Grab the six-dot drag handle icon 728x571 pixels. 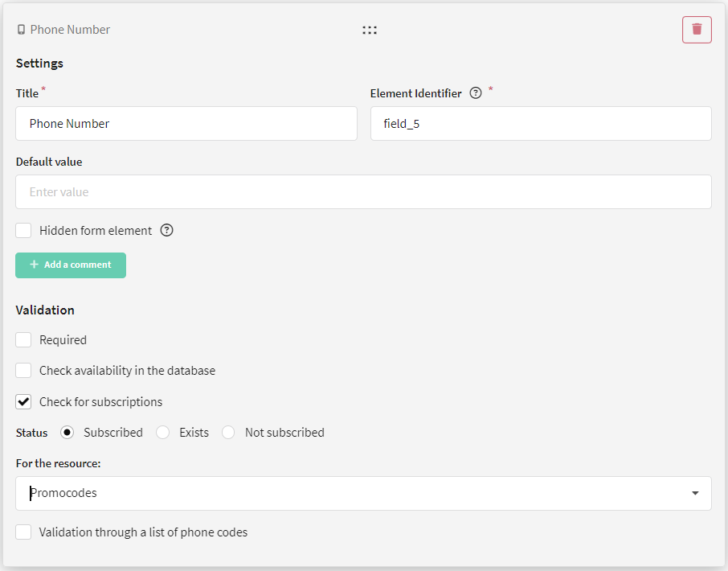(x=370, y=31)
